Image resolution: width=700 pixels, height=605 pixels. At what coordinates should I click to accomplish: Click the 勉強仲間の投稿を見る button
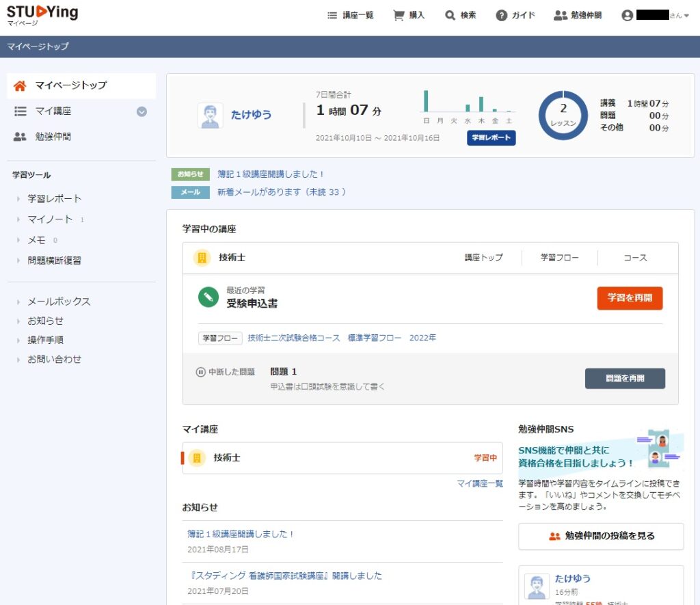(601, 536)
